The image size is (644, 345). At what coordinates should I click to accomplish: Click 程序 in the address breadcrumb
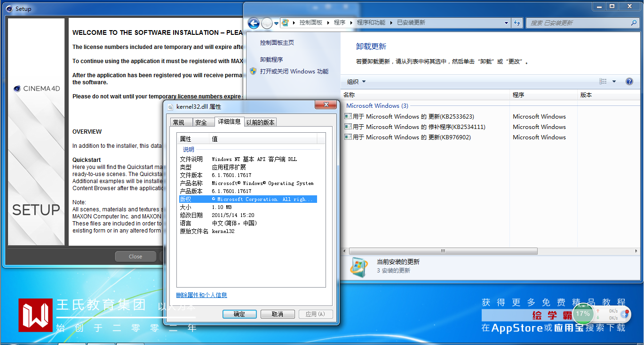point(340,23)
